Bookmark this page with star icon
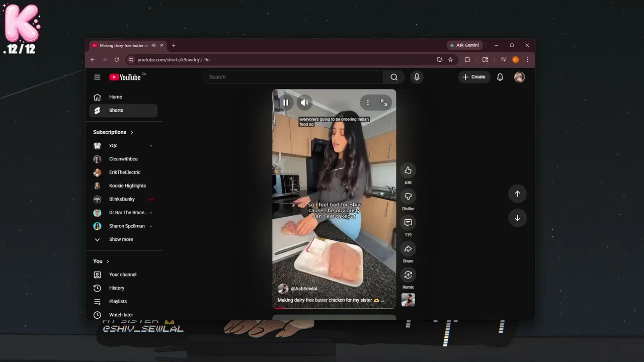The width and height of the screenshot is (644, 362). point(450,59)
